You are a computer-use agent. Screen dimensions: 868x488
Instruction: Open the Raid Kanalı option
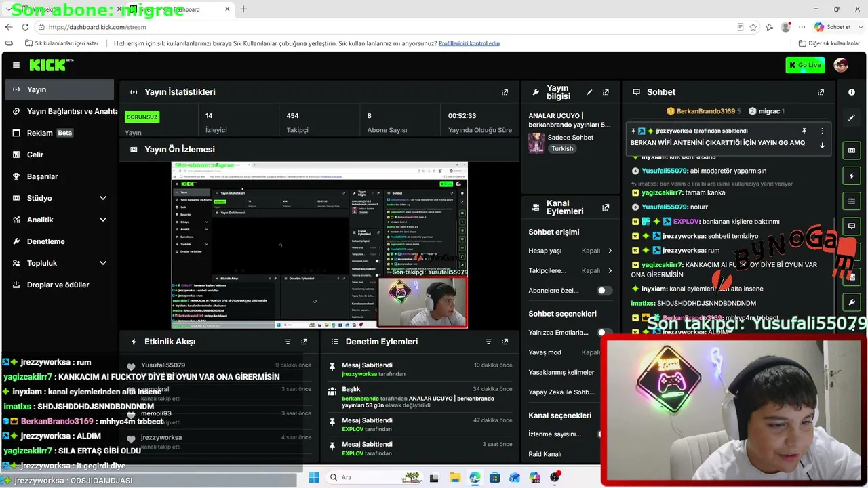[545, 454]
